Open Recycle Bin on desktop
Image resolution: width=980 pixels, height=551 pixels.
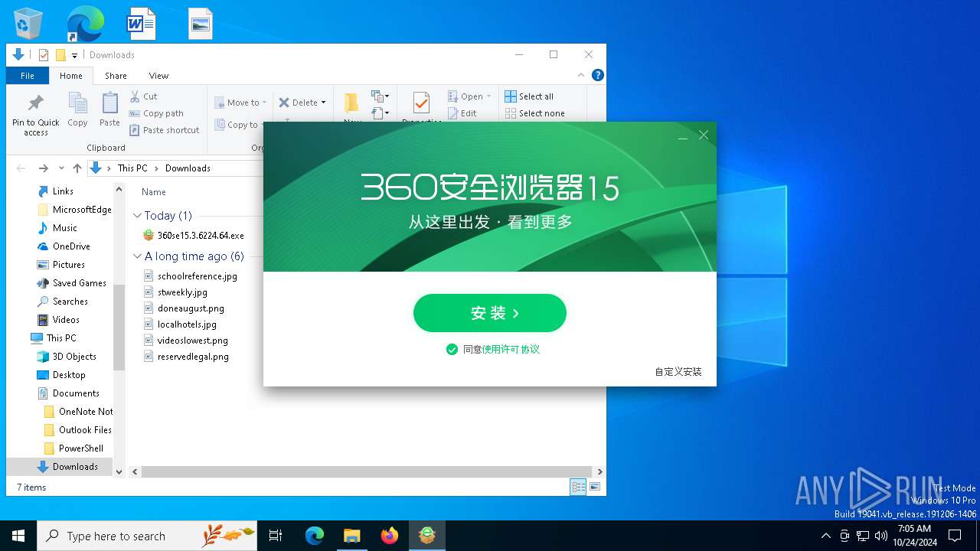tap(29, 24)
